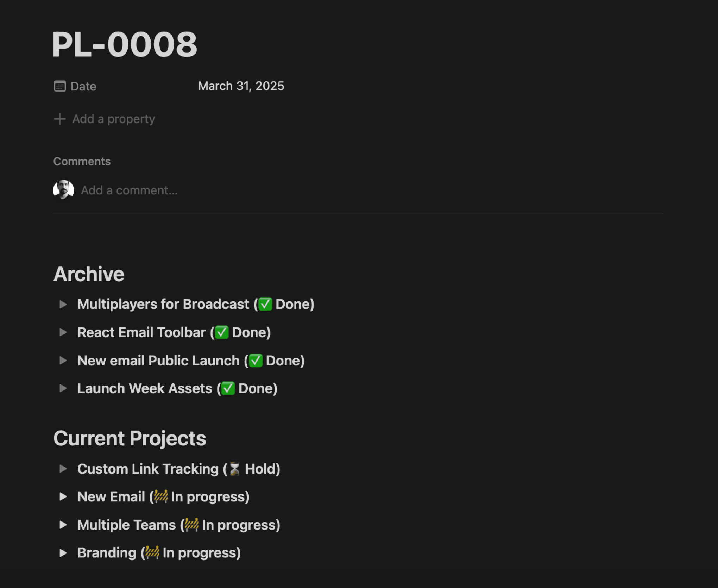Viewport: 718px width, 588px height.
Task: Click the Add a property button
Action: (x=113, y=119)
